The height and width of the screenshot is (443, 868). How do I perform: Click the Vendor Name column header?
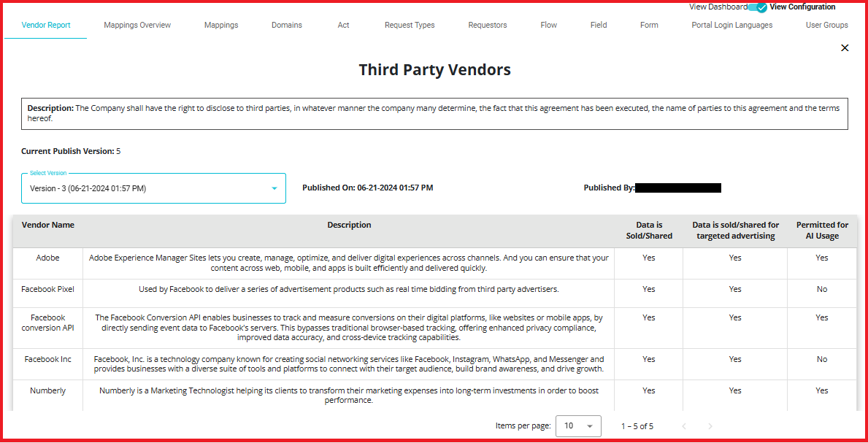[x=48, y=225]
